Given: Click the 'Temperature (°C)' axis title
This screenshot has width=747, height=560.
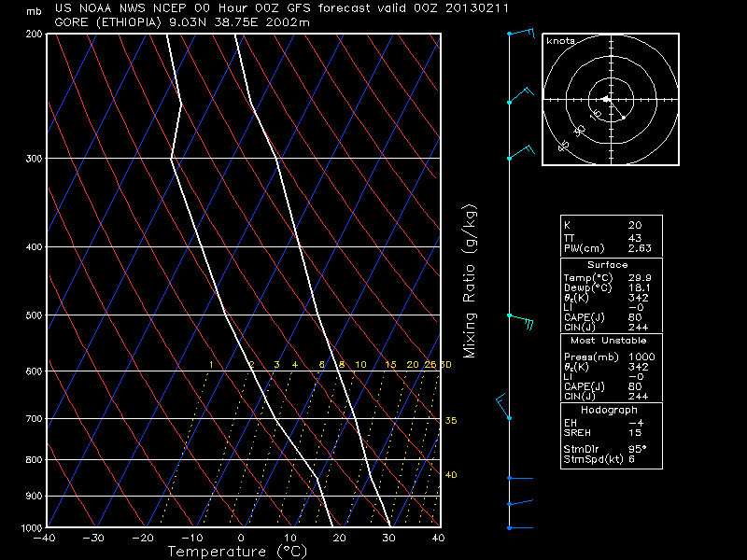Looking at the screenshot, I should [x=238, y=552].
